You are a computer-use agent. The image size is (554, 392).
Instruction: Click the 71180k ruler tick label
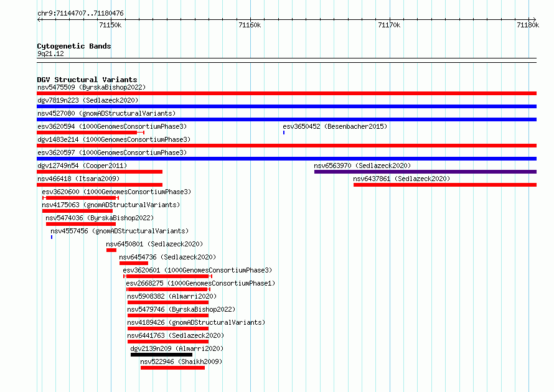click(528, 25)
